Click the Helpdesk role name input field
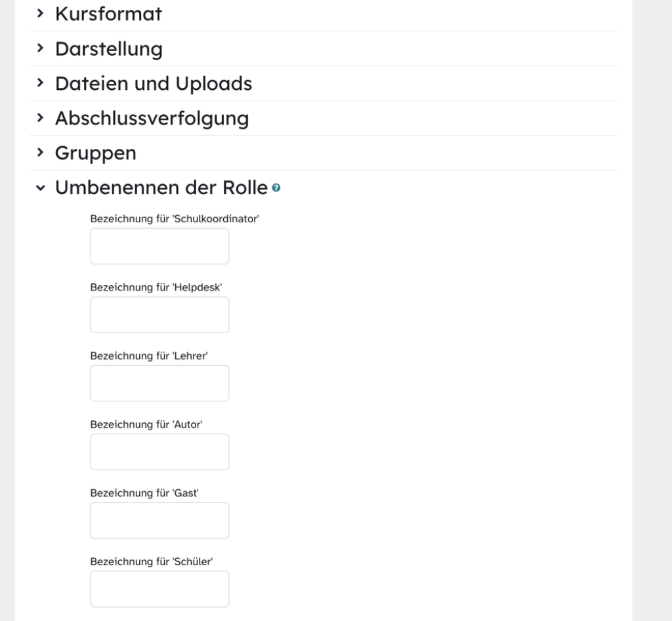Screen dimensions: 672x621 pos(159,314)
